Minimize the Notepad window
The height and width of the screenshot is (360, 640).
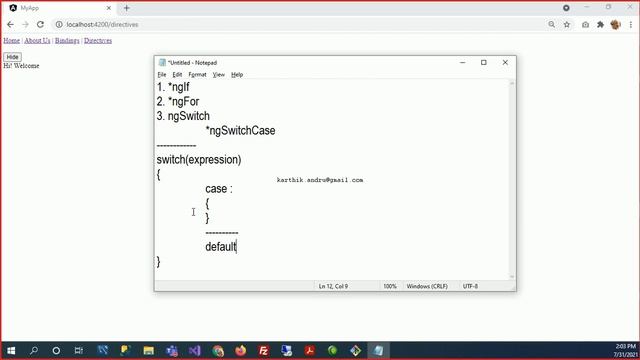tap(462, 62)
